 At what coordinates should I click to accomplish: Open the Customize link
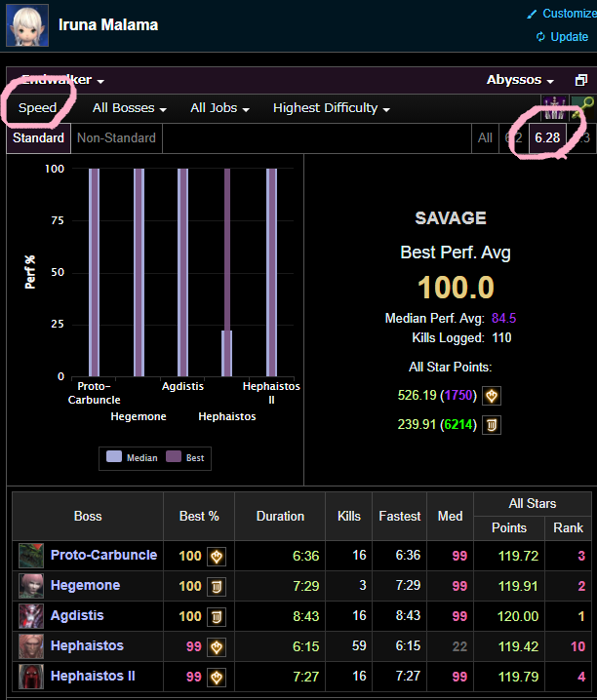pos(570,14)
